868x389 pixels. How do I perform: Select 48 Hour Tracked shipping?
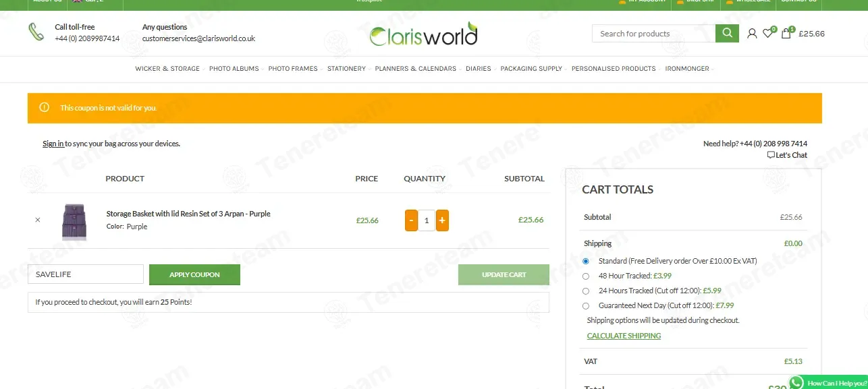tap(585, 276)
